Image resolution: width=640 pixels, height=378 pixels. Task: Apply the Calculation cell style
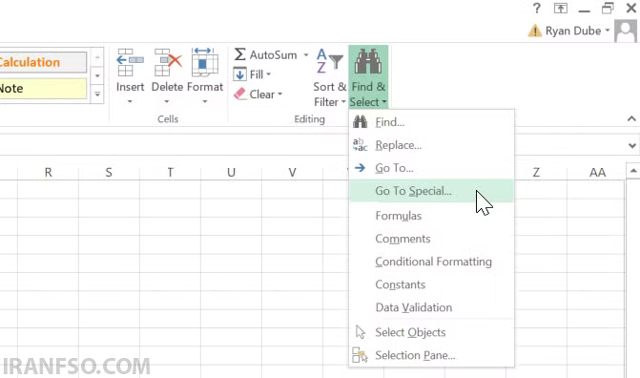(43, 62)
